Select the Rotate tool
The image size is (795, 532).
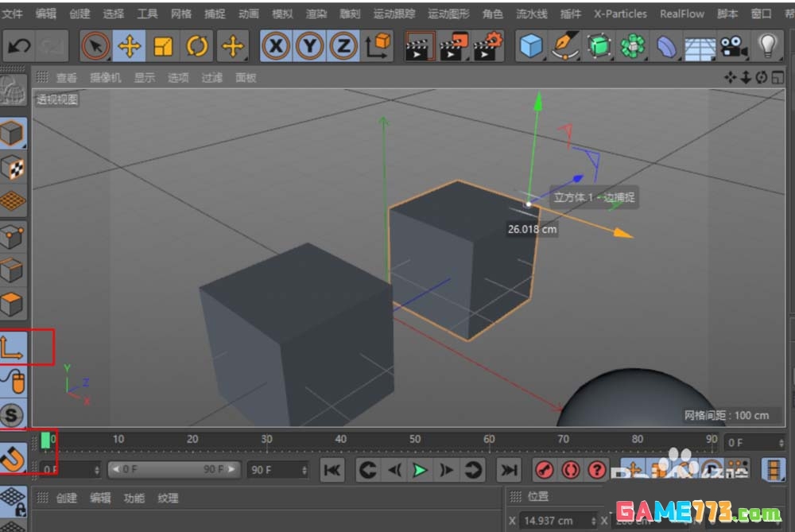[x=197, y=46]
